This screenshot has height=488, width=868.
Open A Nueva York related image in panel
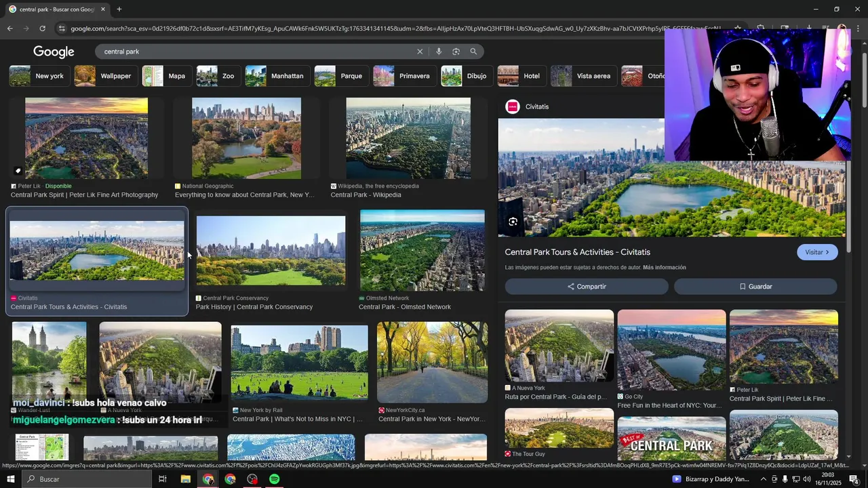click(x=559, y=346)
